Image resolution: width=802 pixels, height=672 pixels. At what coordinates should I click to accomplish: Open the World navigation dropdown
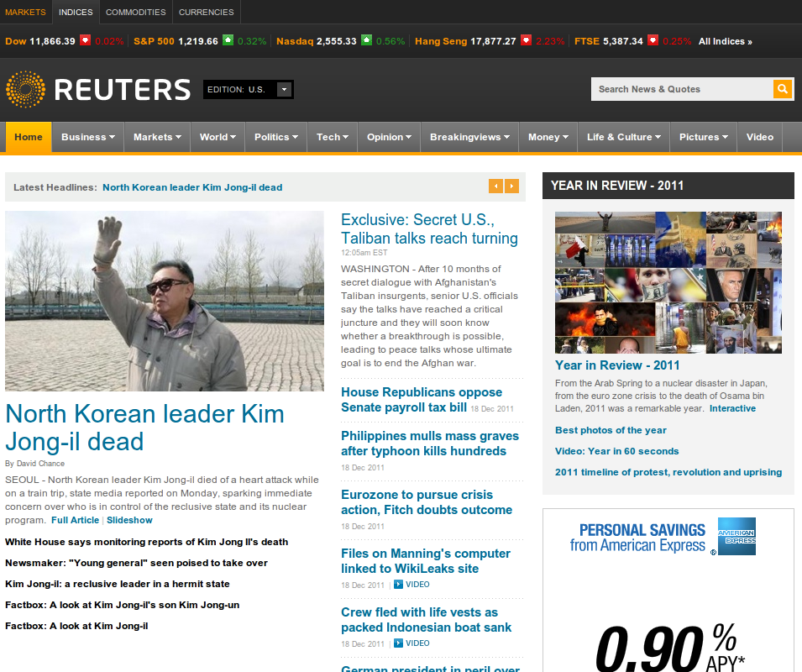coord(218,137)
